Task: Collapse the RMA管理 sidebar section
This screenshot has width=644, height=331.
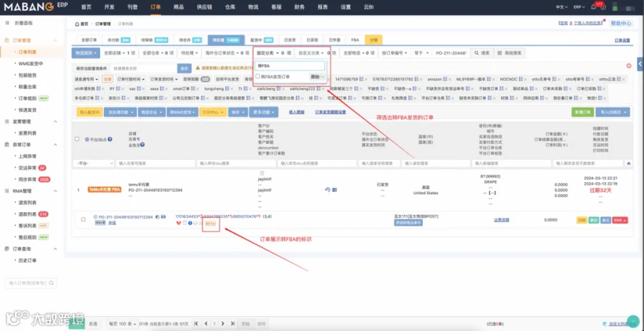Action: tap(56, 191)
